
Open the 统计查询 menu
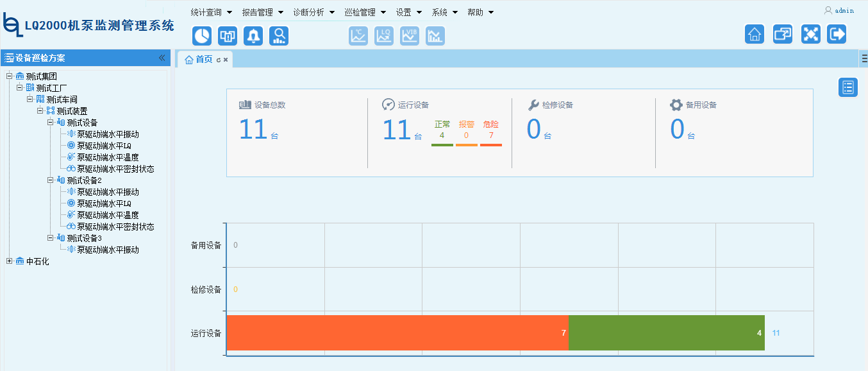click(x=211, y=12)
